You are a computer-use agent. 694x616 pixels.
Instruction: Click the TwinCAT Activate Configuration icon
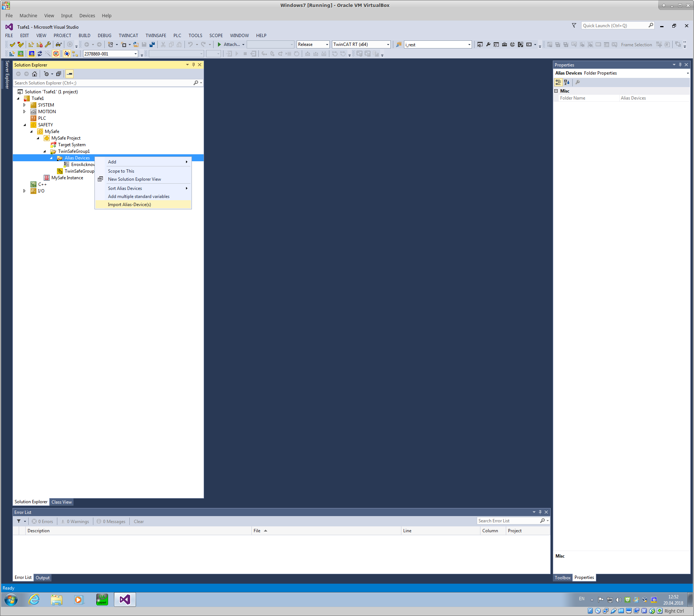12,54
